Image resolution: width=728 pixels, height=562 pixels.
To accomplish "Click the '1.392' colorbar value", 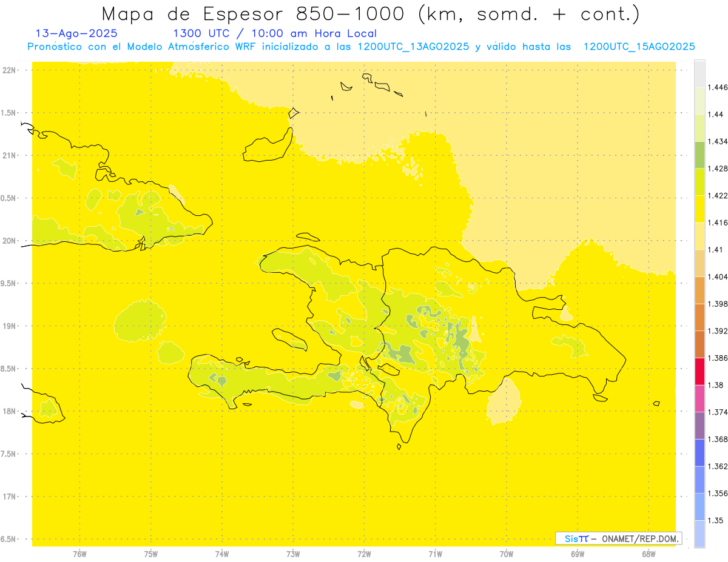I will [x=718, y=331].
